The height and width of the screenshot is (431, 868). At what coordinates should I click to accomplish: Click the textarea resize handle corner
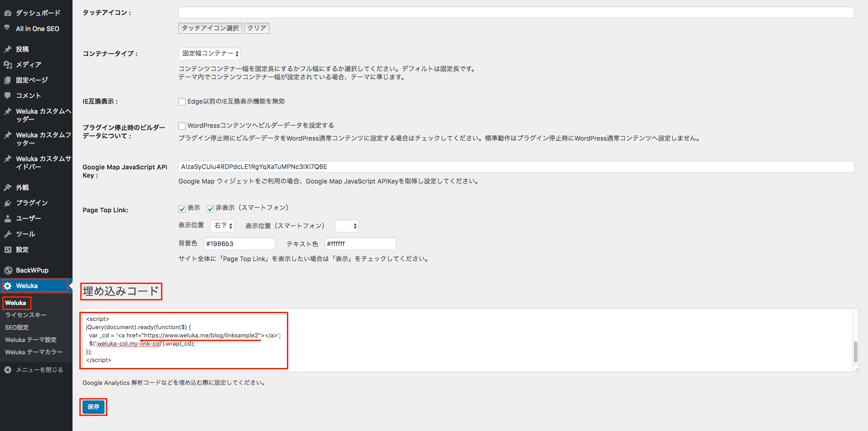[856, 369]
